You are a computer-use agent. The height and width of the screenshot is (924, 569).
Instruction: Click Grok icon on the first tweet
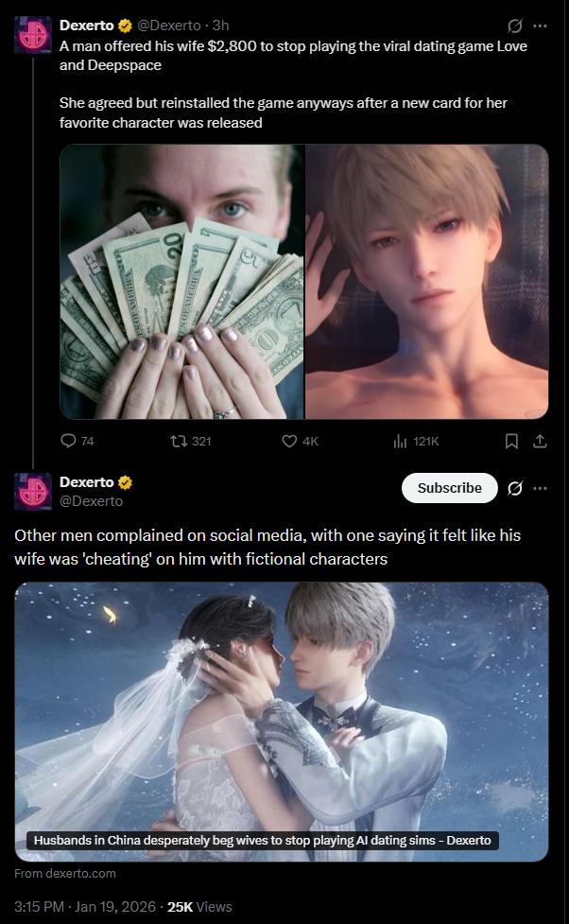pos(515,26)
